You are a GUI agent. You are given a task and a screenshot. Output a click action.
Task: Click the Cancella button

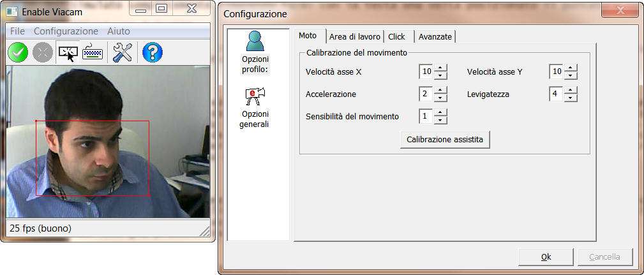[x=605, y=257]
